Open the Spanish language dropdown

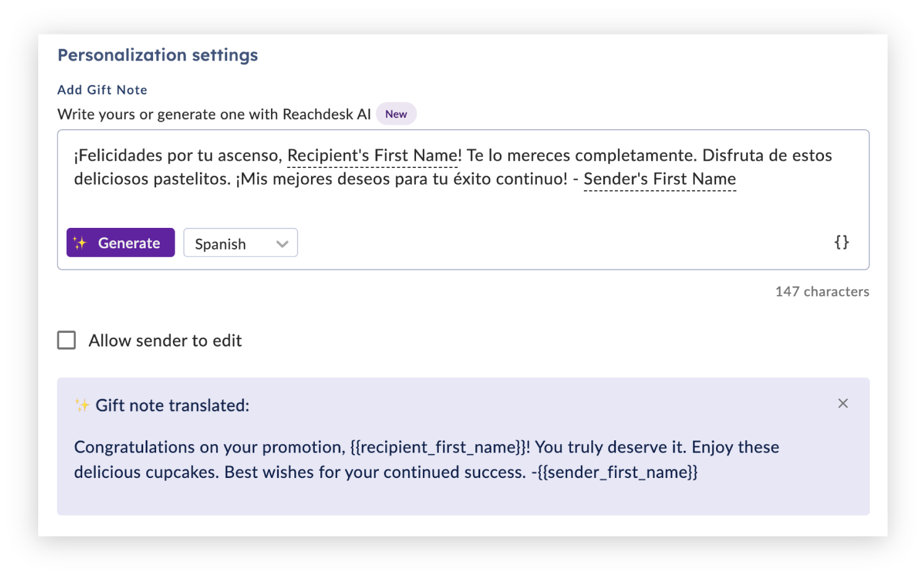[x=240, y=243]
